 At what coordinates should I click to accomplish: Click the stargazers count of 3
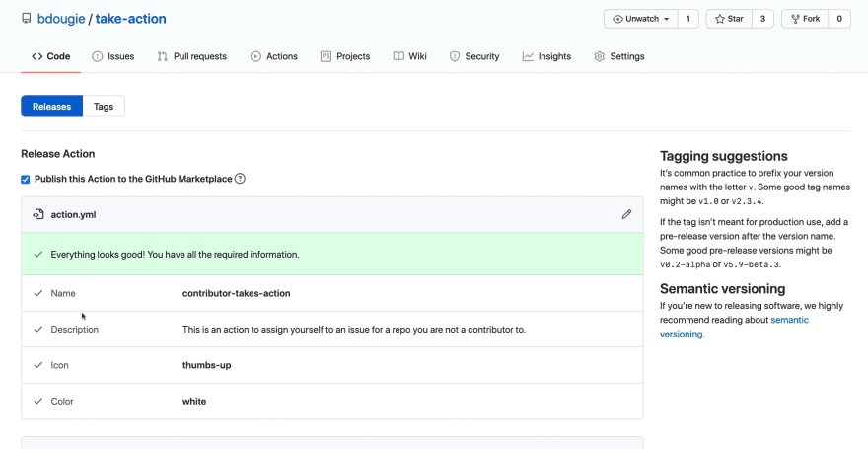pos(762,19)
